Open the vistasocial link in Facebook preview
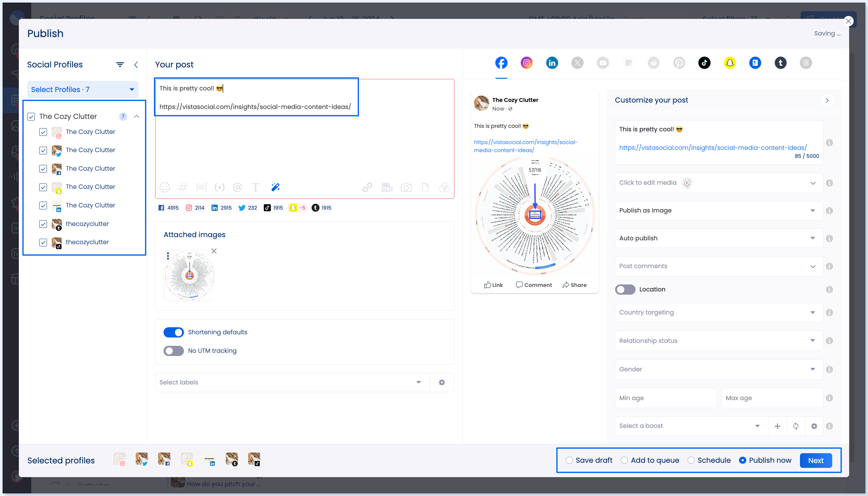Image resolution: width=868 pixels, height=496 pixels. click(525, 146)
